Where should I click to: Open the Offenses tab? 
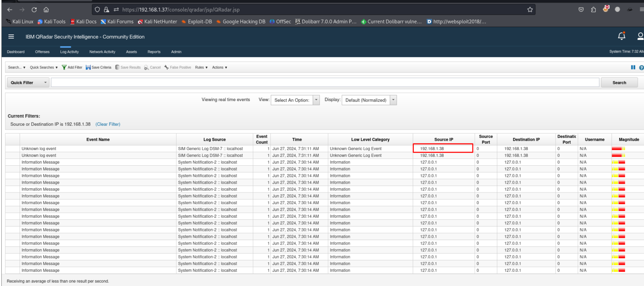pyautogui.click(x=42, y=52)
